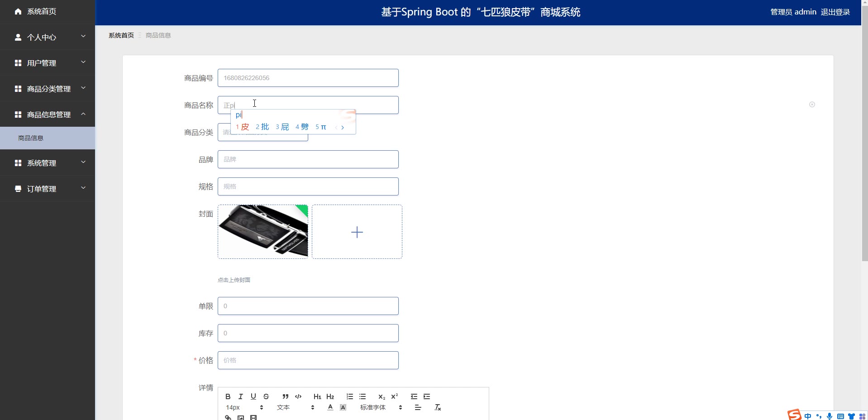Click the 商品信息 breadcrumb text
Image resolution: width=868 pixels, height=420 pixels.
click(x=158, y=35)
